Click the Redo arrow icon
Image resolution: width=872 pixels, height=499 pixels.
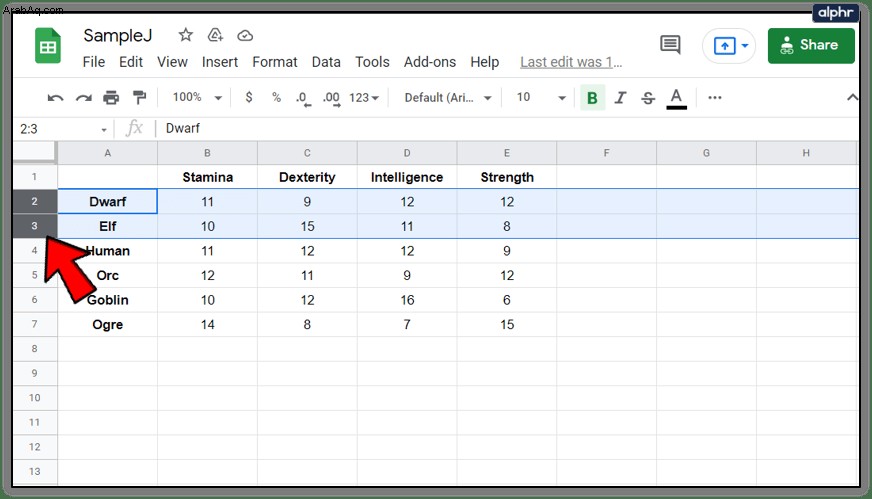(83, 98)
